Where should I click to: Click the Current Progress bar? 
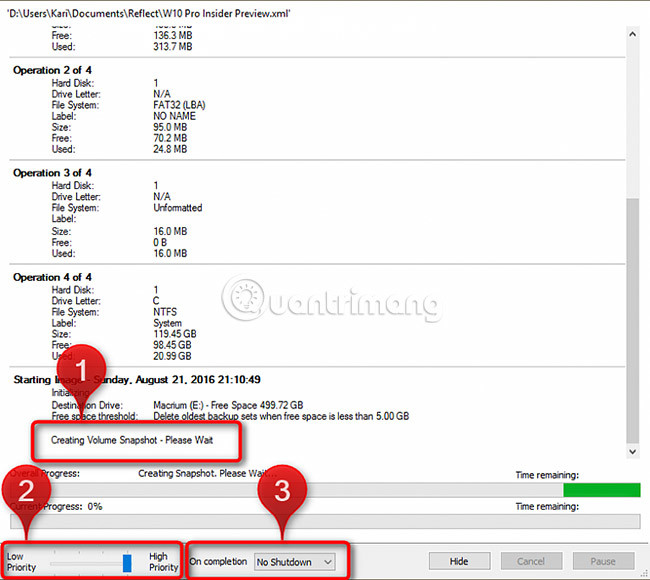click(325, 521)
